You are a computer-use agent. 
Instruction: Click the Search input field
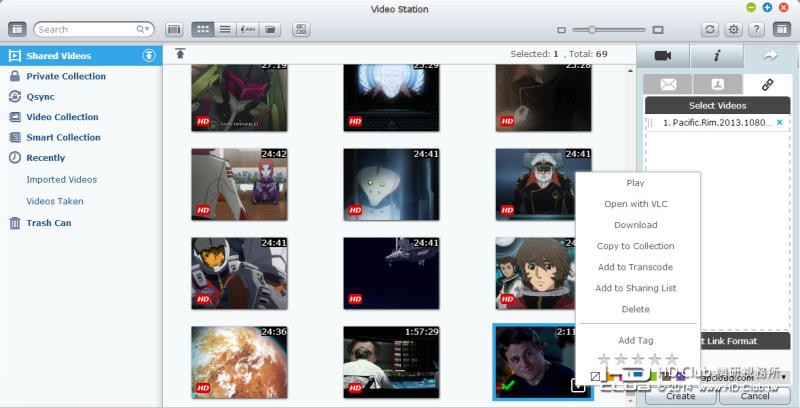point(87,30)
